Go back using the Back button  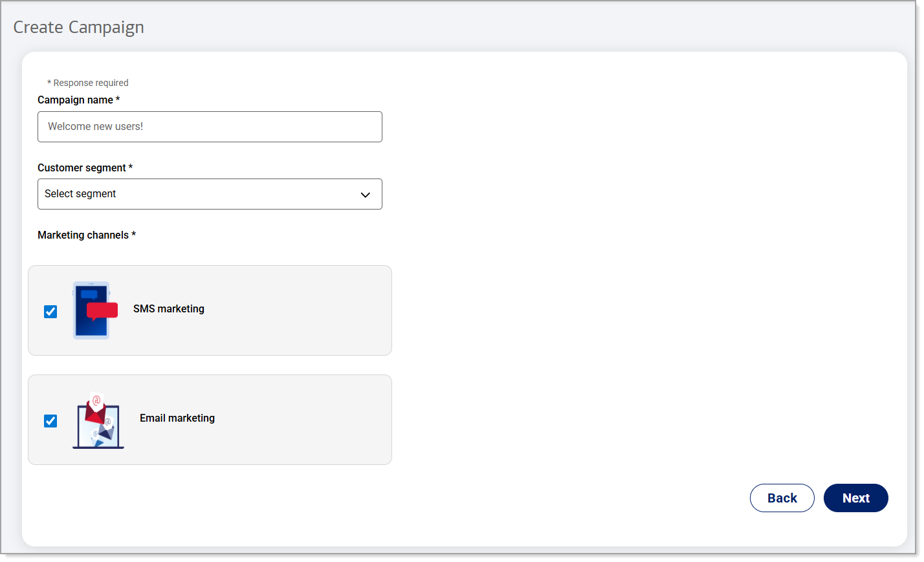782,498
